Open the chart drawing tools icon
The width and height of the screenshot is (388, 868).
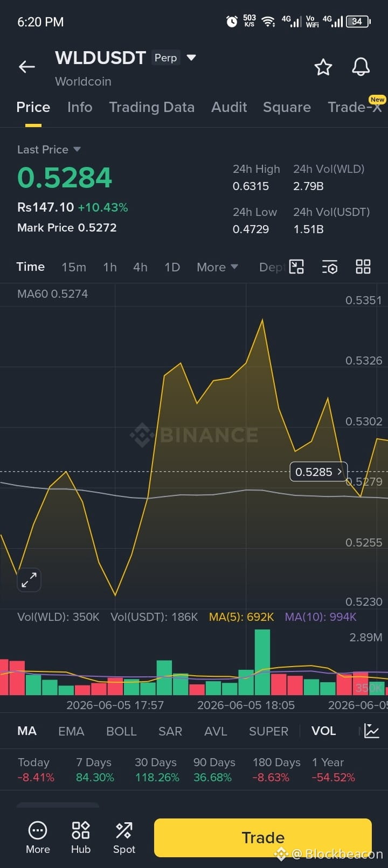(296, 267)
